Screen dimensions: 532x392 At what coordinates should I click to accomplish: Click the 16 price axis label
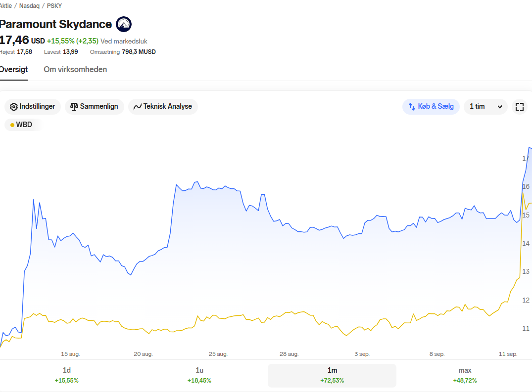coord(526,186)
